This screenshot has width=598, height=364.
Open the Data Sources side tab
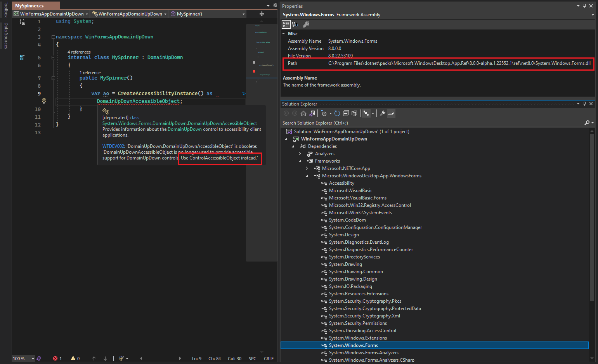click(x=6, y=36)
